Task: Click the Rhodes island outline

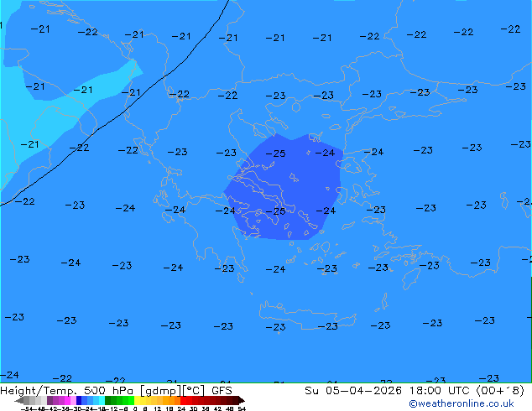Action: [x=411, y=278]
